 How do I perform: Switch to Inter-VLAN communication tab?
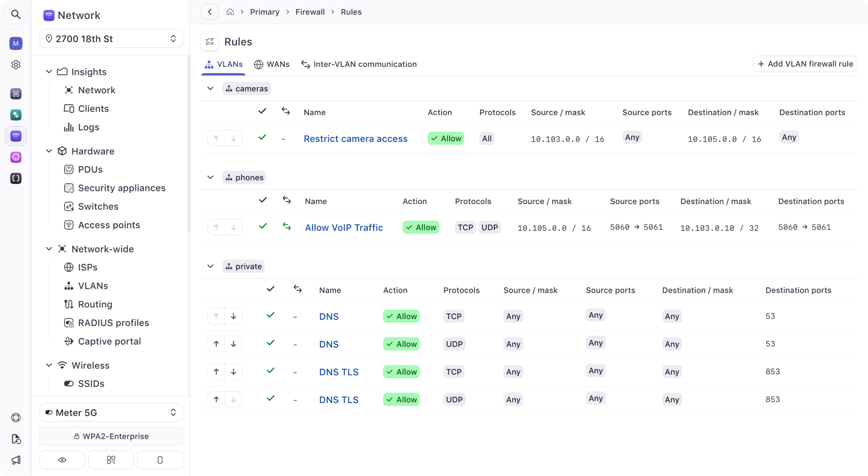pyautogui.click(x=359, y=64)
